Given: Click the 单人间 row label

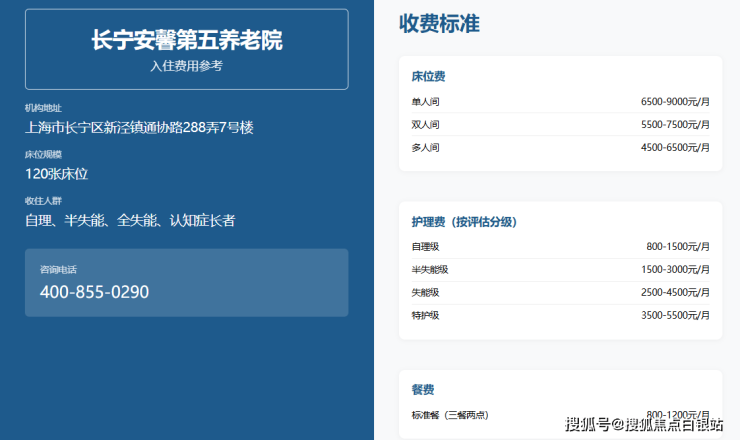Looking at the screenshot, I should pos(426,102).
